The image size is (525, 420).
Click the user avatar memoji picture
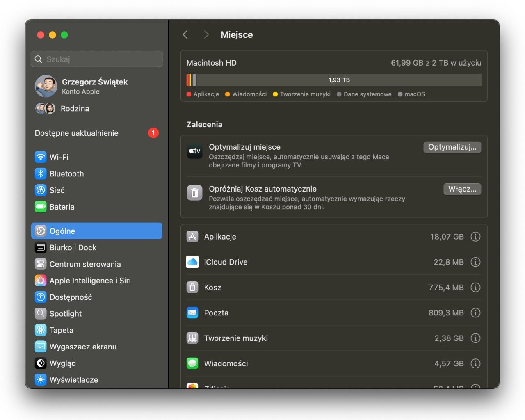pos(46,86)
